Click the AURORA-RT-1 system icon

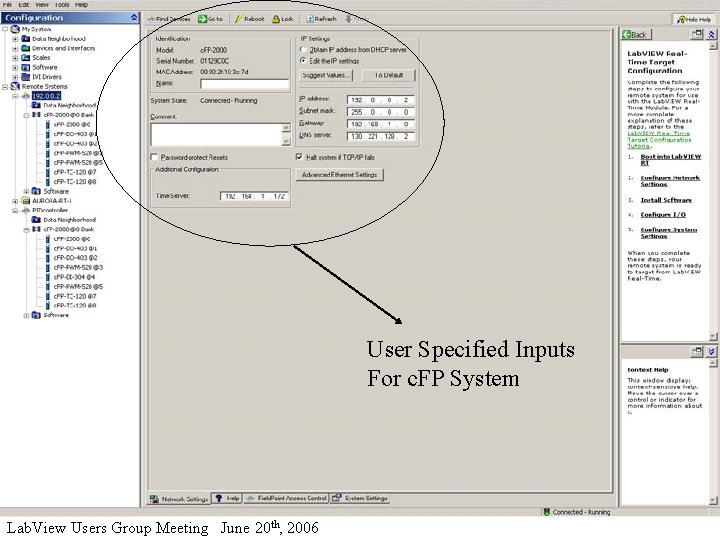26,201
